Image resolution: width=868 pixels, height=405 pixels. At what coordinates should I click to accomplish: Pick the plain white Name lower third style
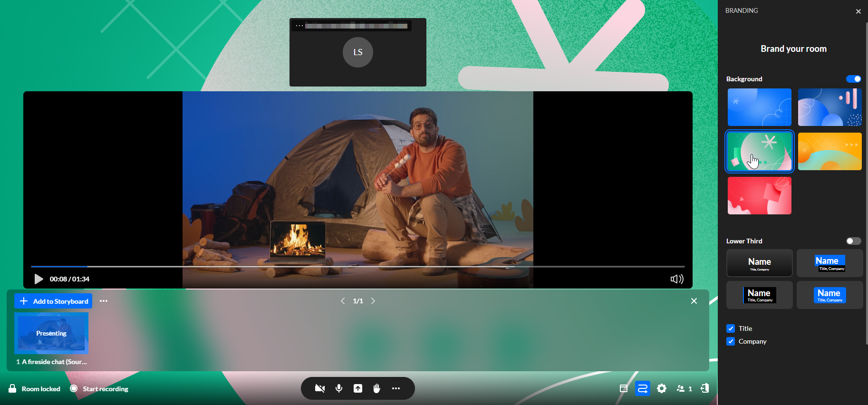760,263
